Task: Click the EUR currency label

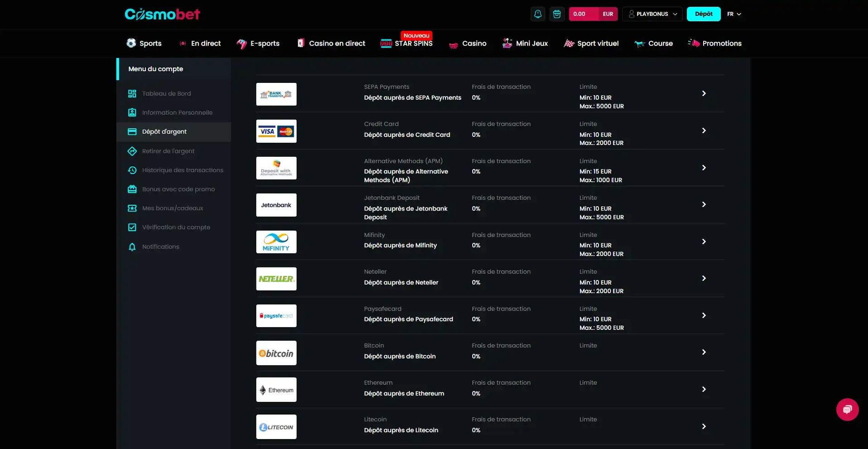Action: [608, 14]
